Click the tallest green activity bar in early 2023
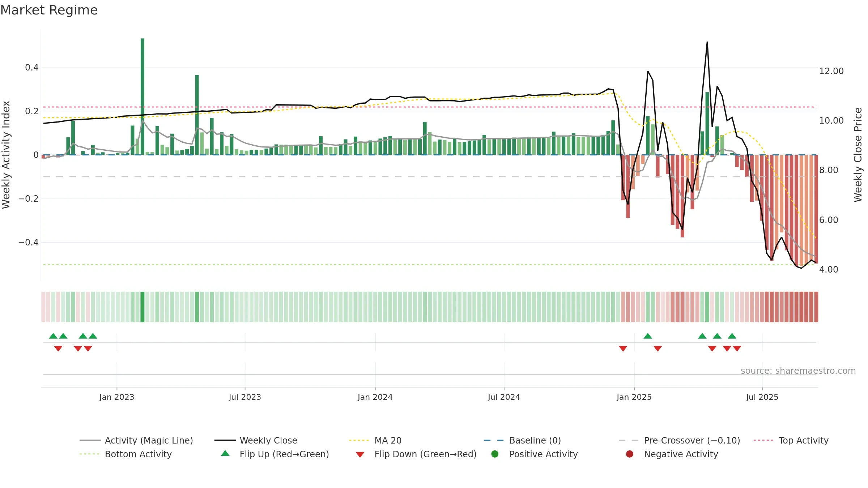Image resolution: width=868 pixels, height=488 pixels. tap(142, 97)
